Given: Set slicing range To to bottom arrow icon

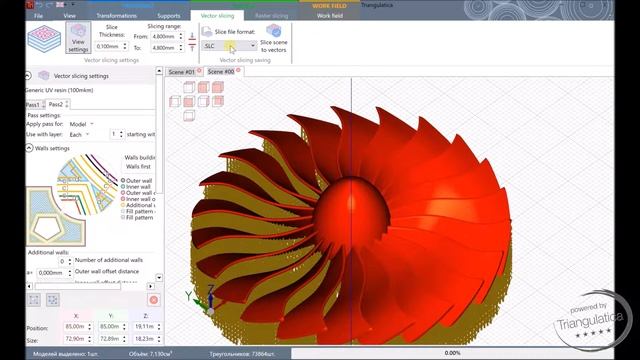Looking at the screenshot, I should [192, 48].
